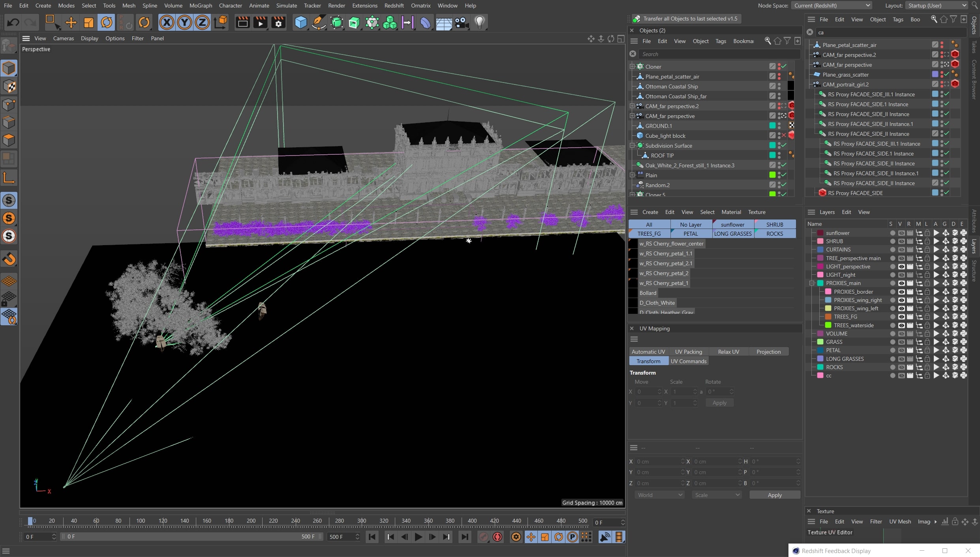980x557 pixels.
Task: Enable Model mode in left palette
Action: pyautogui.click(x=9, y=68)
